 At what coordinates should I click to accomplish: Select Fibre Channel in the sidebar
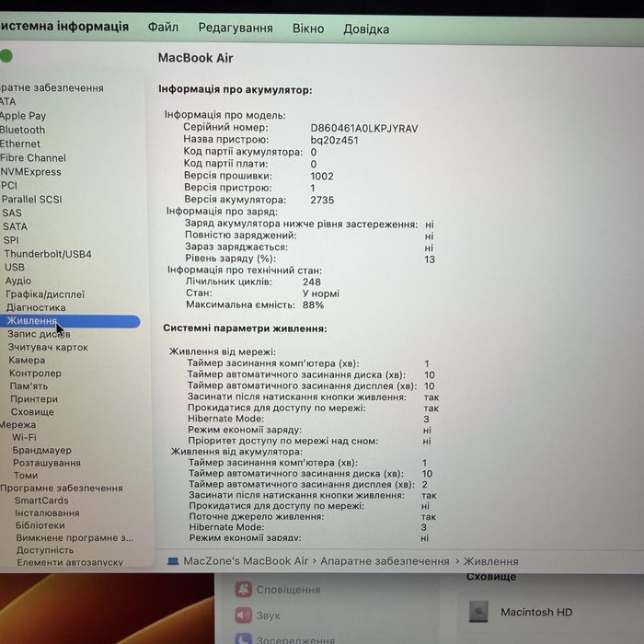33,157
